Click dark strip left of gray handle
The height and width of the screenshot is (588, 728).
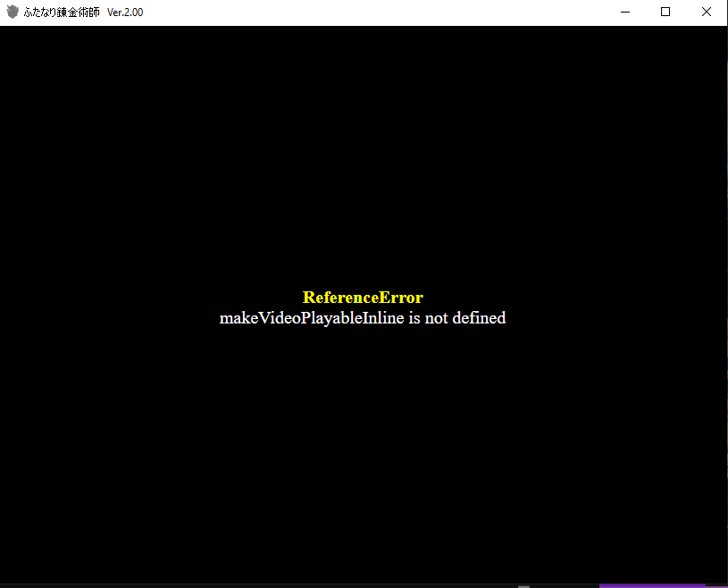[268, 586]
